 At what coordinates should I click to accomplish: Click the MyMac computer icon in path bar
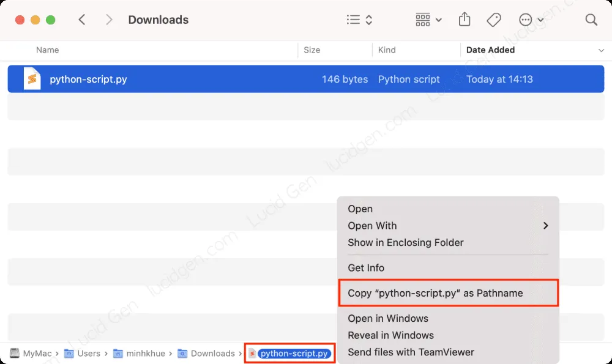click(13, 353)
